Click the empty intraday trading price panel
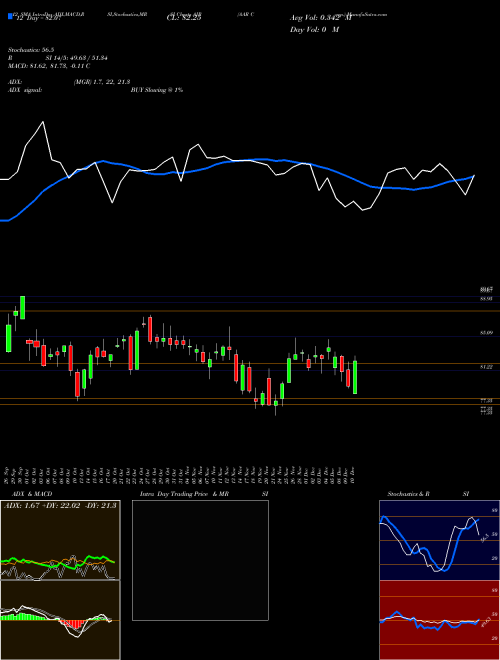The height and width of the screenshot is (660, 500). click(x=200, y=560)
